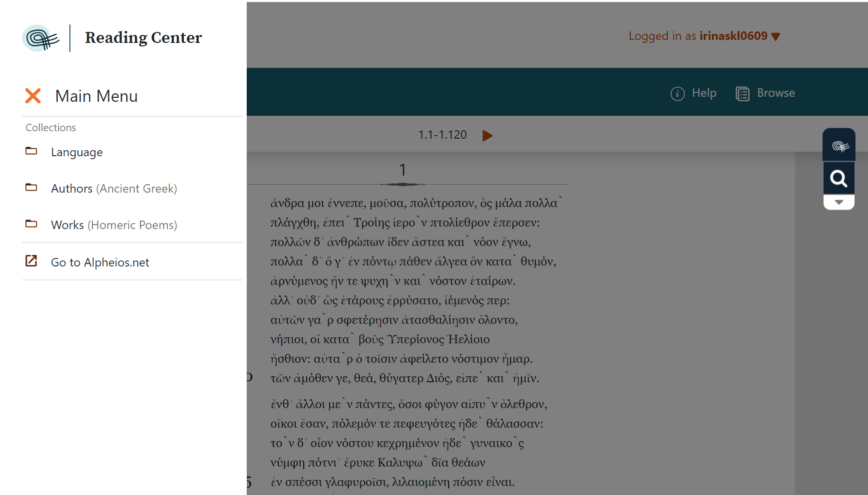
Task: Open the Authors (Ancient Greek) collection
Action: 114,188
